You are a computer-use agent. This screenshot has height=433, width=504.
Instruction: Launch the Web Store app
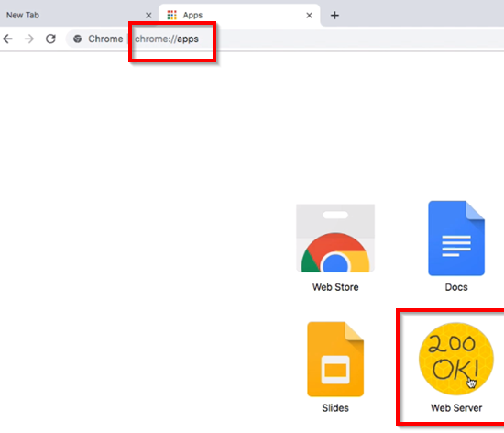(x=335, y=238)
